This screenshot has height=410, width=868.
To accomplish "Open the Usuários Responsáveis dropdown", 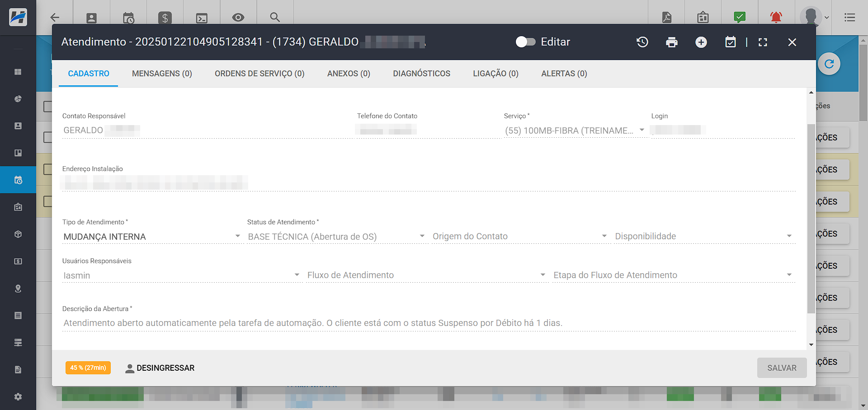I will coord(181,275).
